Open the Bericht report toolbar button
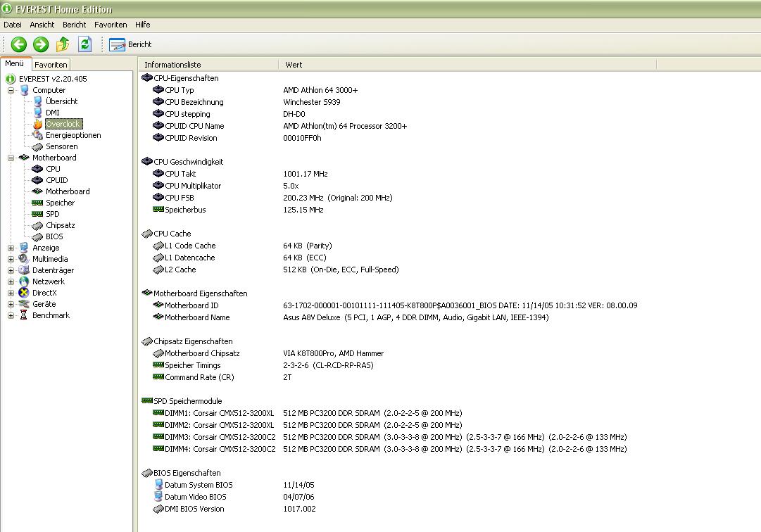Viewport: 761px width, 532px height. [130, 44]
